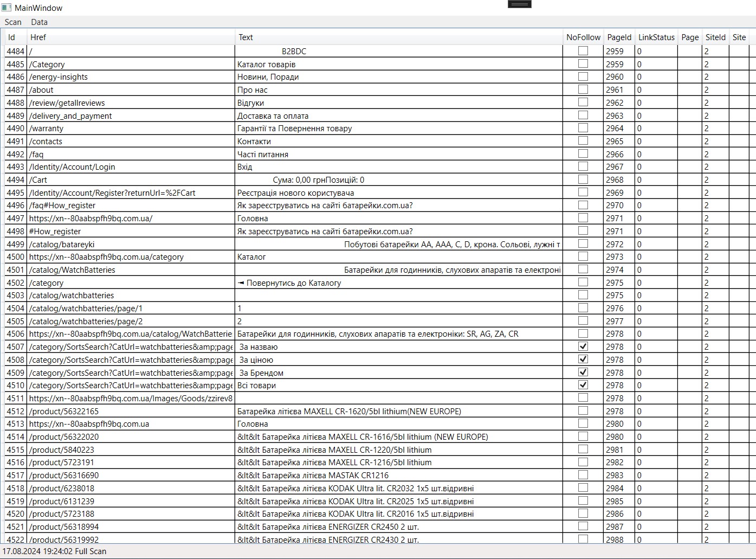Image resolution: width=756 pixels, height=559 pixels.
Task: Select the /catalog/WatchBatteries cell in row 4501
Action: (x=131, y=269)
